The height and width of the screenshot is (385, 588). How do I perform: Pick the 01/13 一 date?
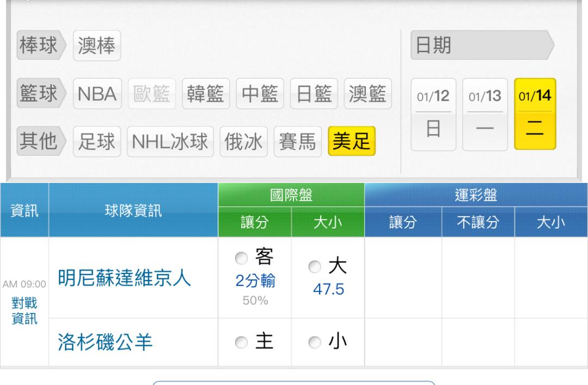pyautogui.click(x=485, y=114)
